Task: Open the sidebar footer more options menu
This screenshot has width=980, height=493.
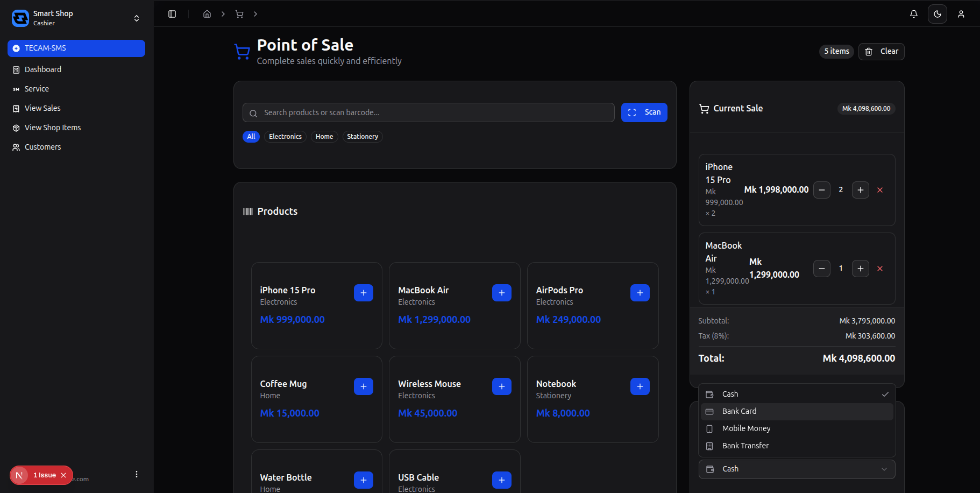Action: (x=137, y=474)
